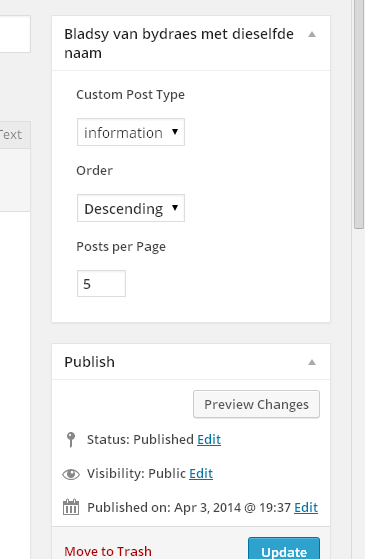365x559 pixels.
Task: Click the vertical scrollbar thumb
Action: pos(359,114)
